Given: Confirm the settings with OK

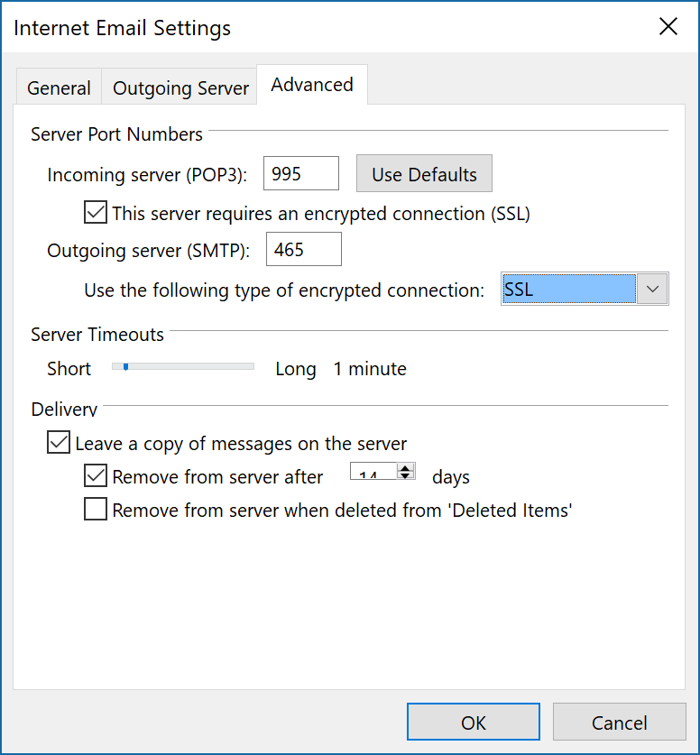Looking at the screenshot, I should click(x=474, y=723).
